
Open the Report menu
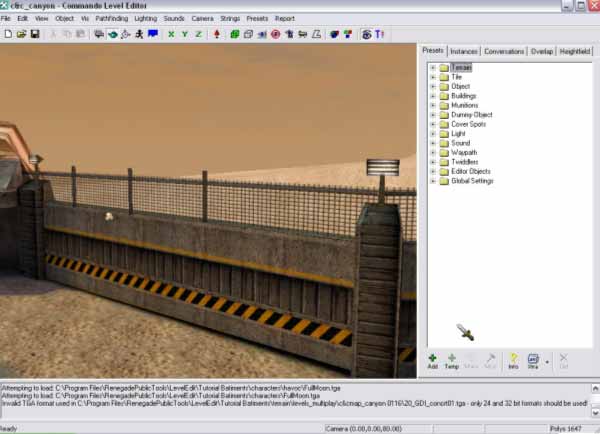pyautogui.click(x=285, y=18)
